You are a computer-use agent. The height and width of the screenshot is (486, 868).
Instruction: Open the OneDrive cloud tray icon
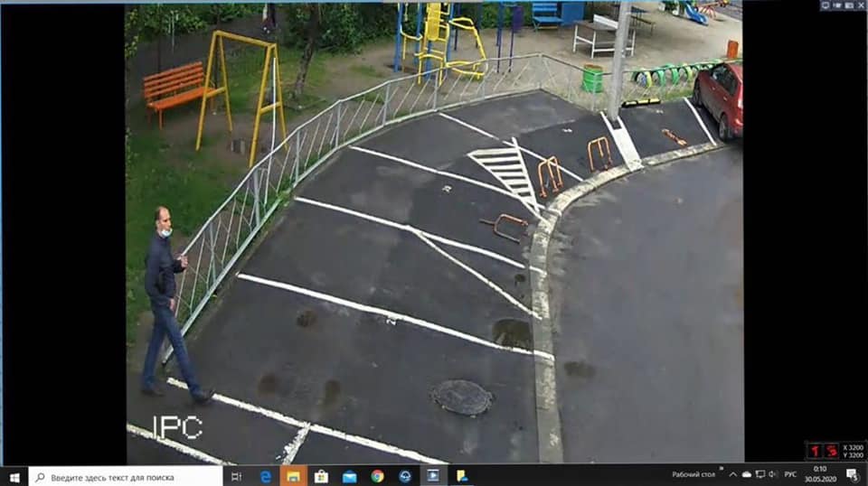[x=746, y=474]
